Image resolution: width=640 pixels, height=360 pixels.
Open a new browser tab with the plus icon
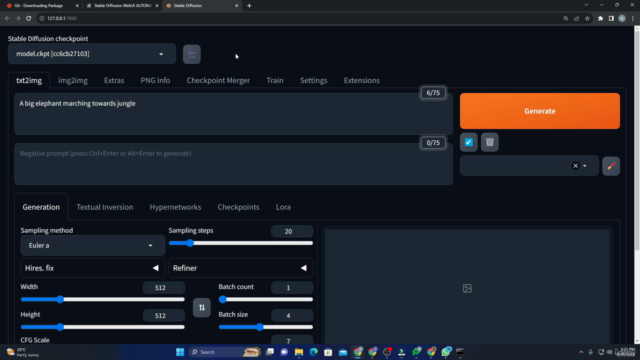point(249,6)
